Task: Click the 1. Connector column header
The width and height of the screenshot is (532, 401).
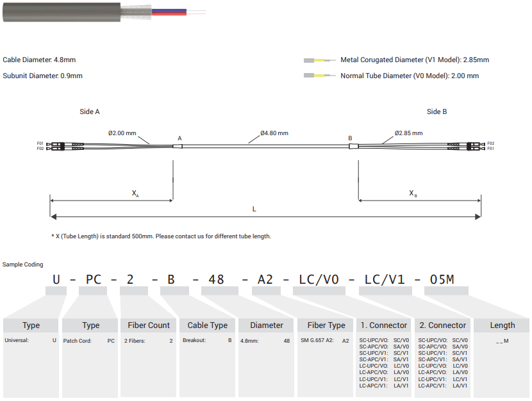Action: (x=384, y=325)
